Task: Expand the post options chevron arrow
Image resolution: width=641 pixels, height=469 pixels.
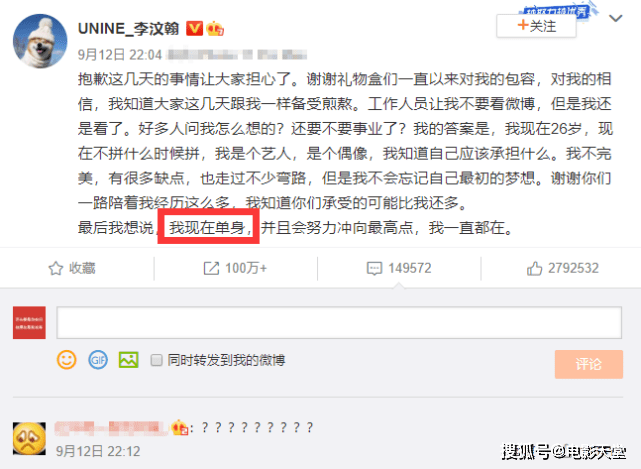Action: pyautogui.click(x=615, y=18)
